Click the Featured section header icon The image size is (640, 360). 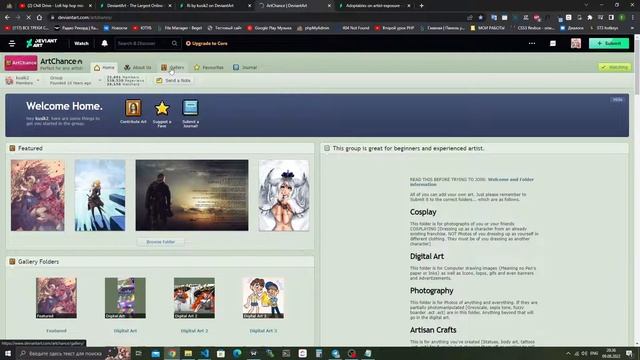click(x=12, y=148)
